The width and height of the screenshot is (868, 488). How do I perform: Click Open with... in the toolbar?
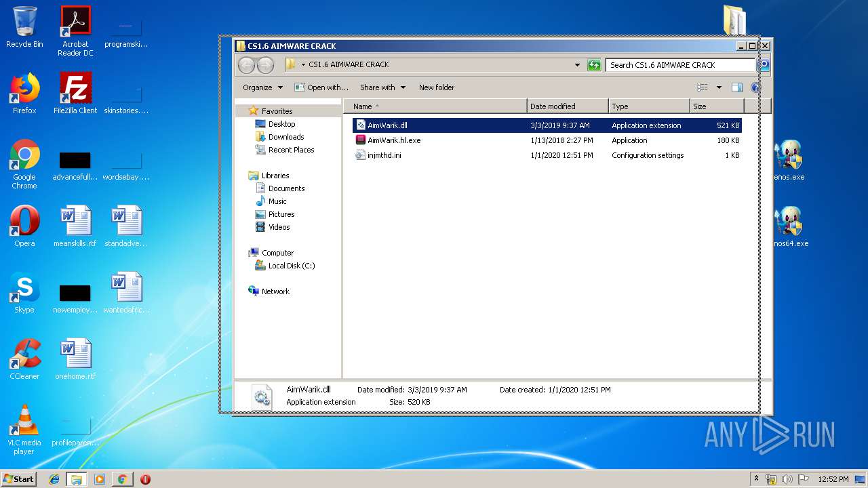321,87
